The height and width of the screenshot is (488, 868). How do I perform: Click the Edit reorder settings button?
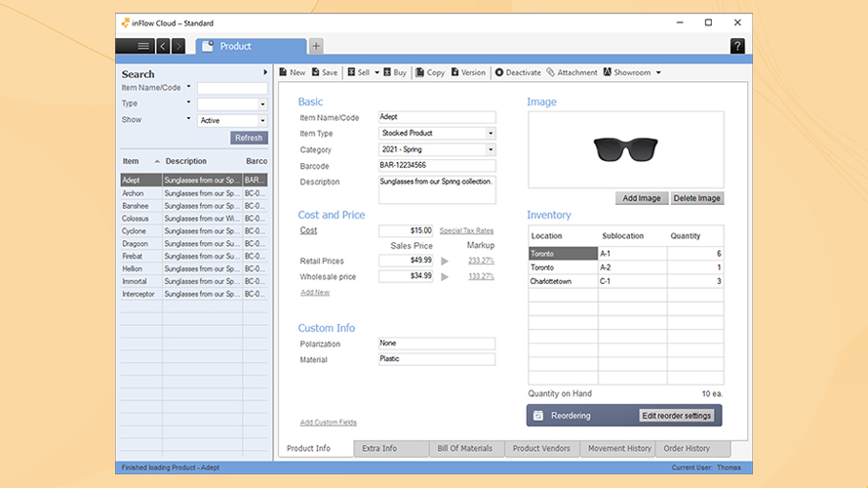tap(677, 416)
